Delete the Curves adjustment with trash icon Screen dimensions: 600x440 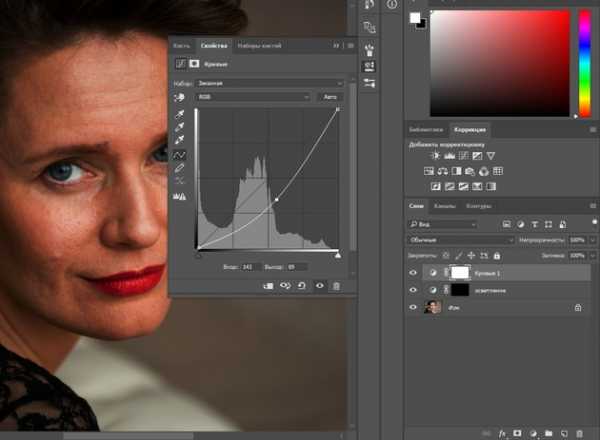tap(336, 286)
